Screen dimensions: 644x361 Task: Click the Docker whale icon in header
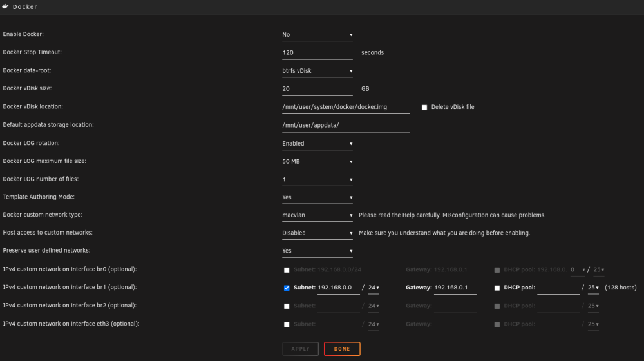[x=5, y=6]
